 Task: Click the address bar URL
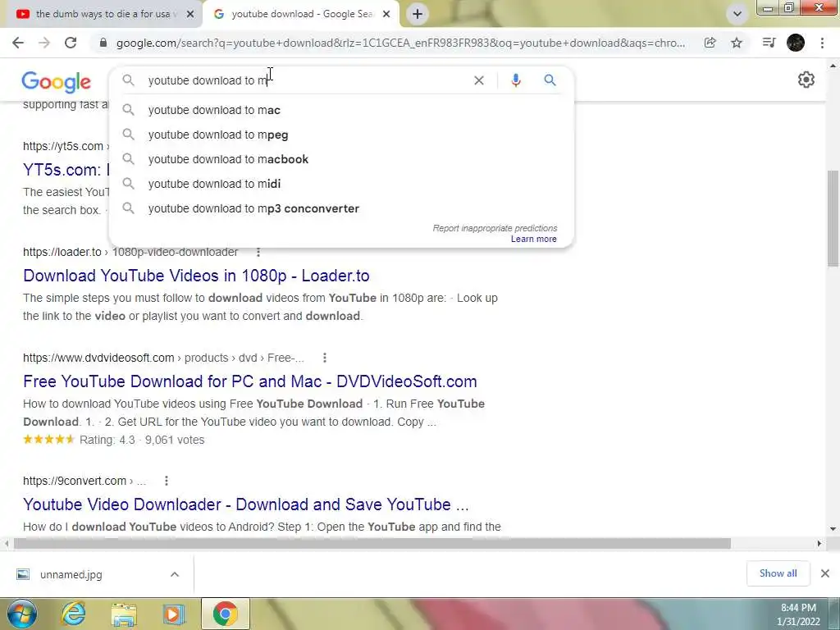coord(400,43)
